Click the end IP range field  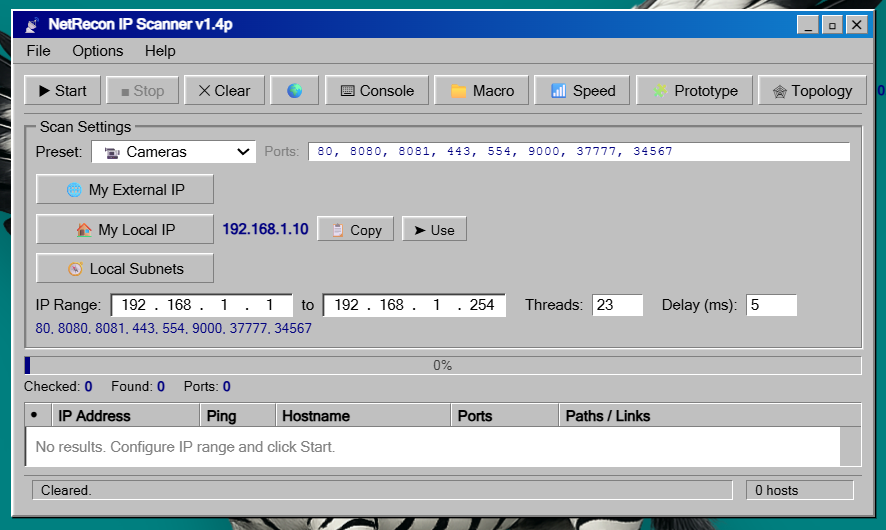[x=414, y=305]
